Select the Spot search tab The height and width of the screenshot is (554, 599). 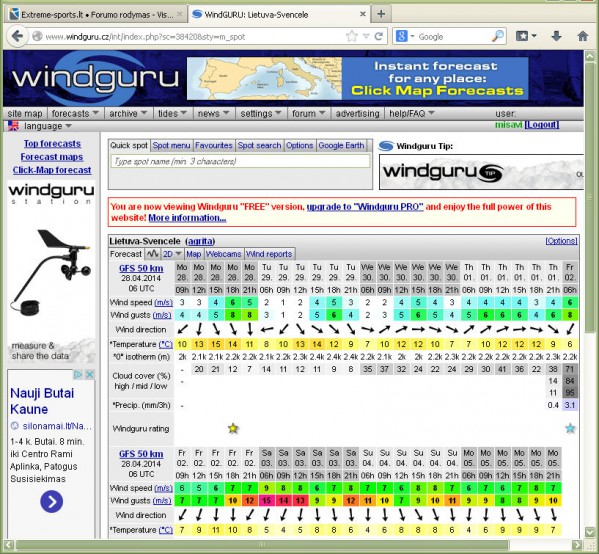coord(259,146)
